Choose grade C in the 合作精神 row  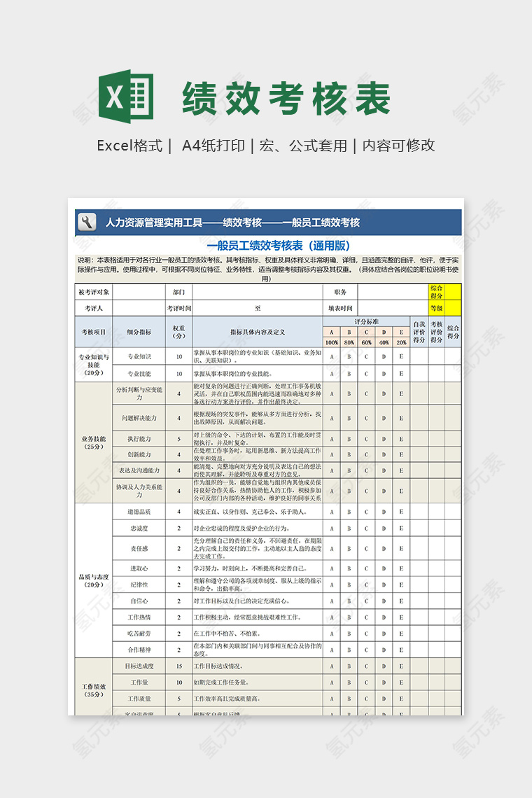(367, 650)
